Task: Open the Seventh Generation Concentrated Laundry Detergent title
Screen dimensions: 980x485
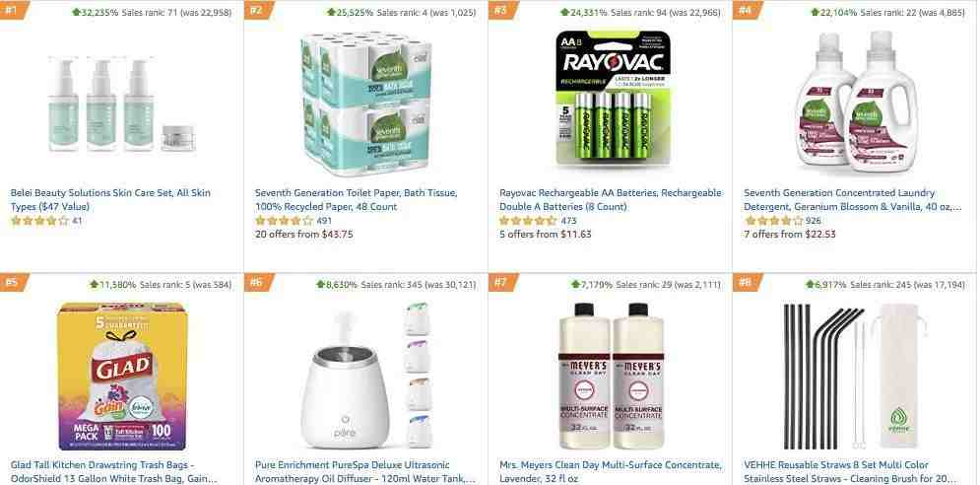Action: click(x=853, y=200)
